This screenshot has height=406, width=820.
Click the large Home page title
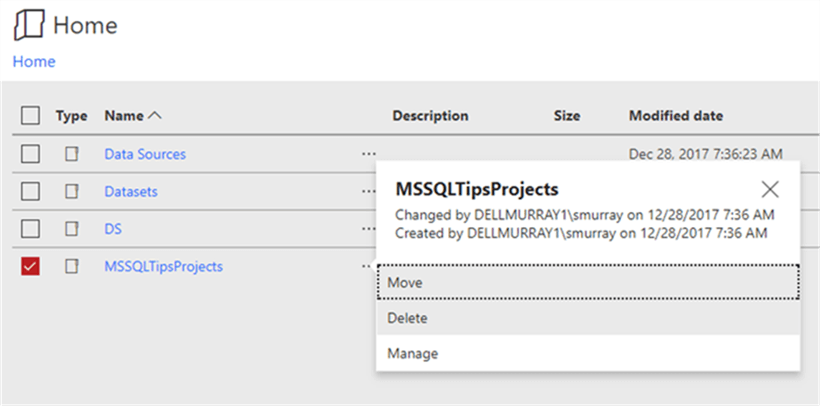pyautogui.click(x=85, y=25)
